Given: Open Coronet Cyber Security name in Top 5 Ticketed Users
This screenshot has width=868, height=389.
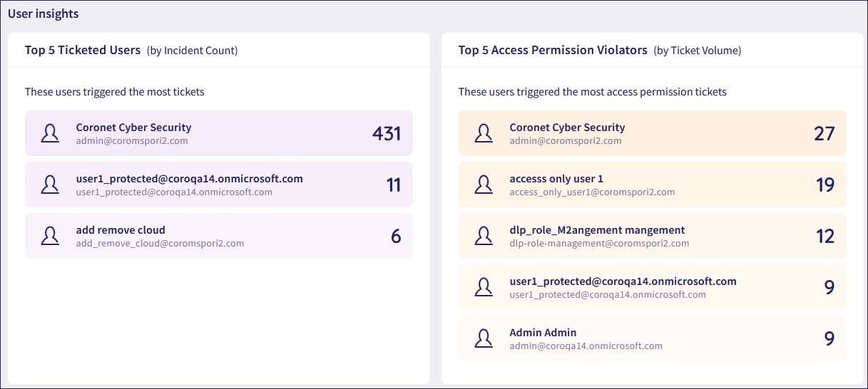Looking at the screenshot, I should 133,128.
